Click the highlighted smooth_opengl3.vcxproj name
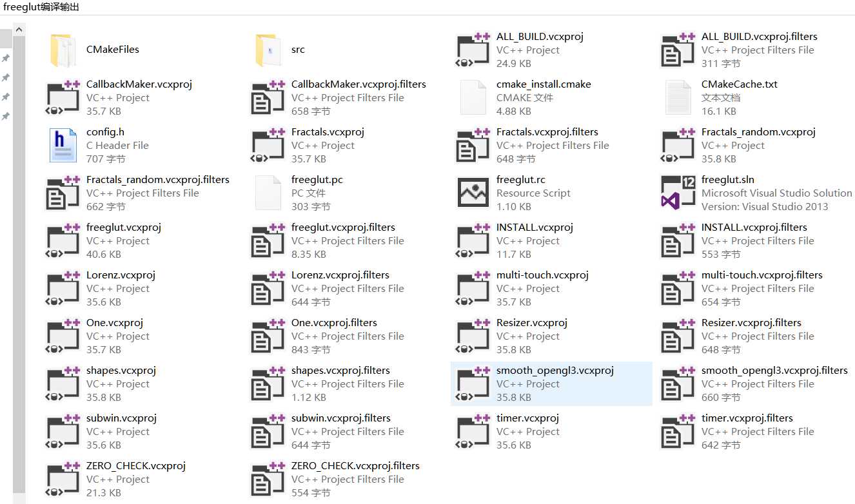855x504 pixels. coord(555,371)
